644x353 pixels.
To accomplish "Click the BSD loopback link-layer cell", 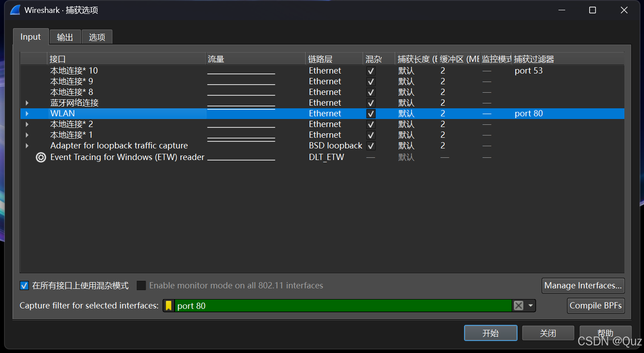I will pos(335,146).
